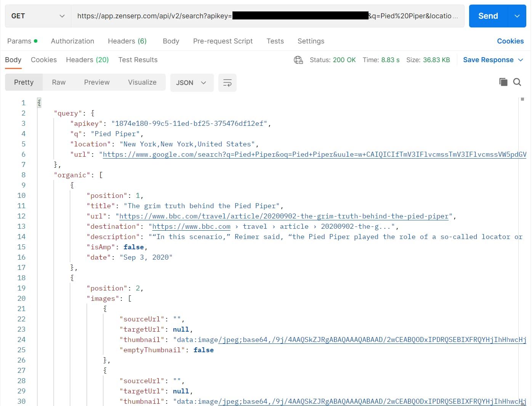Click the request URL input field

tap(268, 16)
